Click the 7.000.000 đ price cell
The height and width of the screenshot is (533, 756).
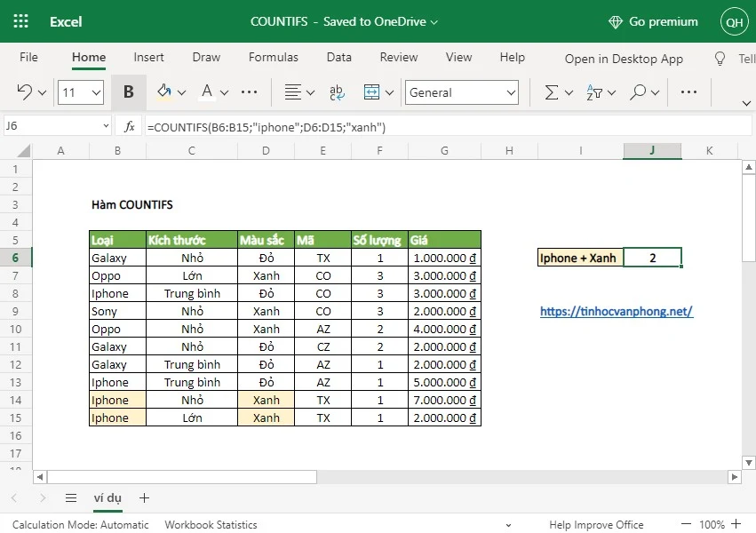[444, 400]
